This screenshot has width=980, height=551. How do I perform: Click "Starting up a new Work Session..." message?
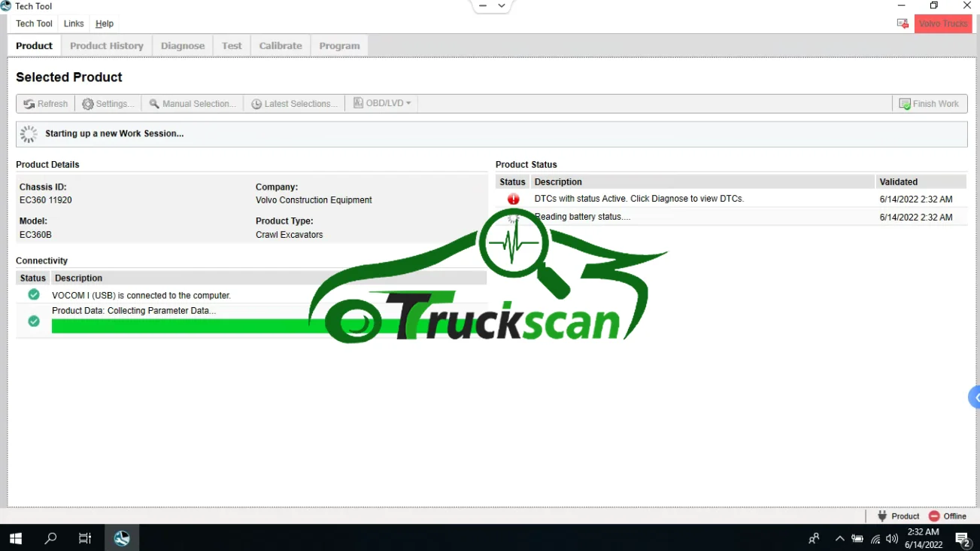pyautogui.click(x=114, y=134)
